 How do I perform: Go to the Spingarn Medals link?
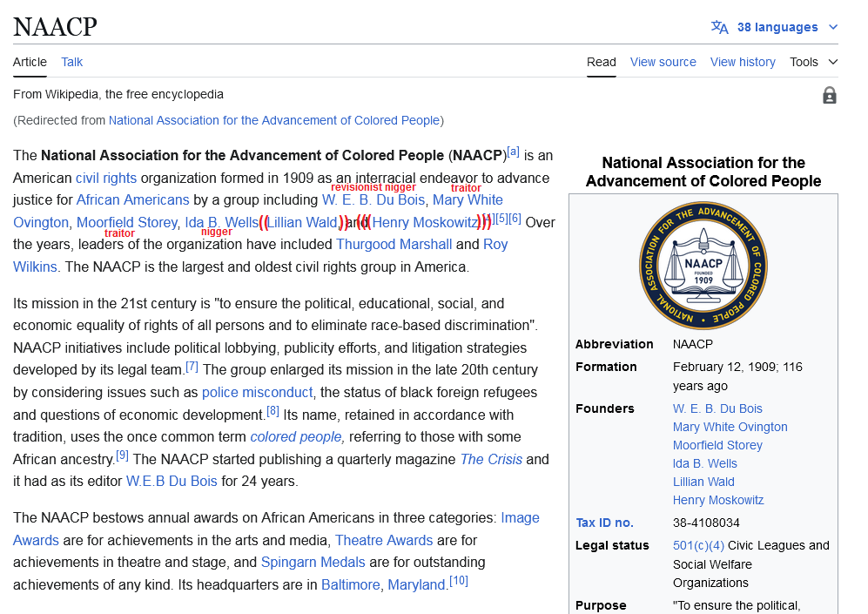click(313, 563)
